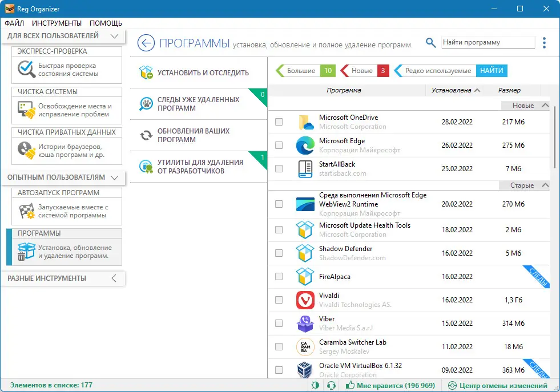Tick the Vivaldi checkbox
The height and width of the screenshot is (392, 560).
point(279,300)
